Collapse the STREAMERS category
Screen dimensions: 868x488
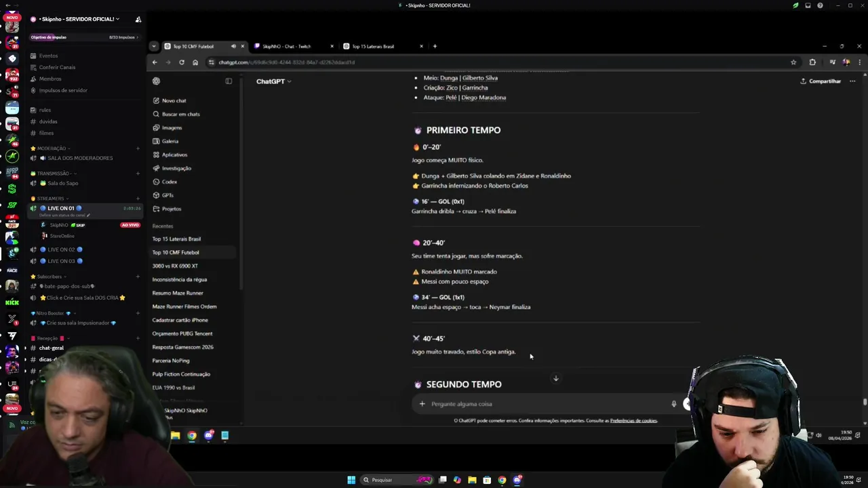tap(50, 199)
